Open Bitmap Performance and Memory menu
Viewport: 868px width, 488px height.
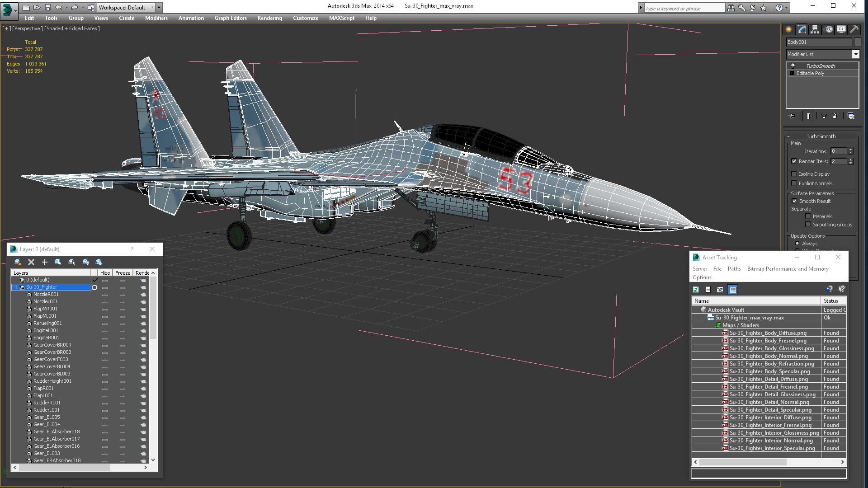[788, 269]
